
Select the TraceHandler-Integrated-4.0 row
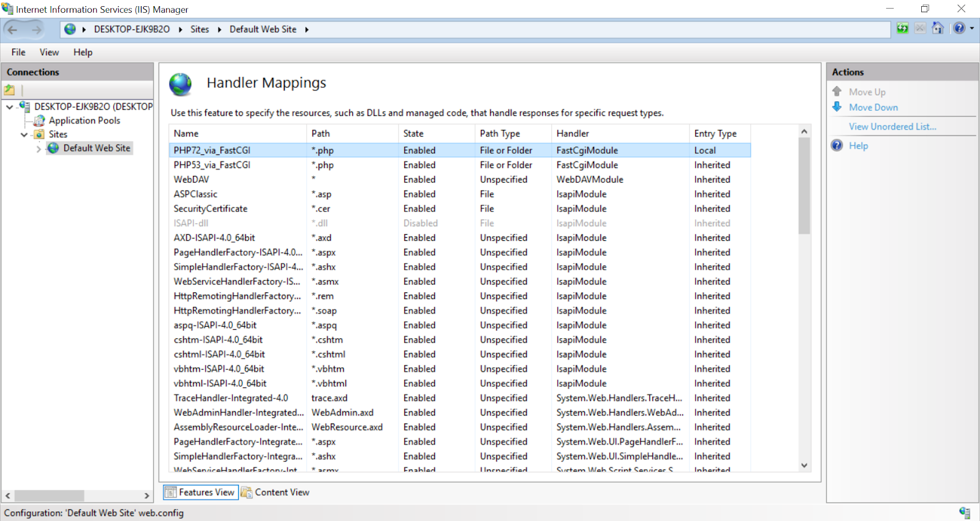460,398
